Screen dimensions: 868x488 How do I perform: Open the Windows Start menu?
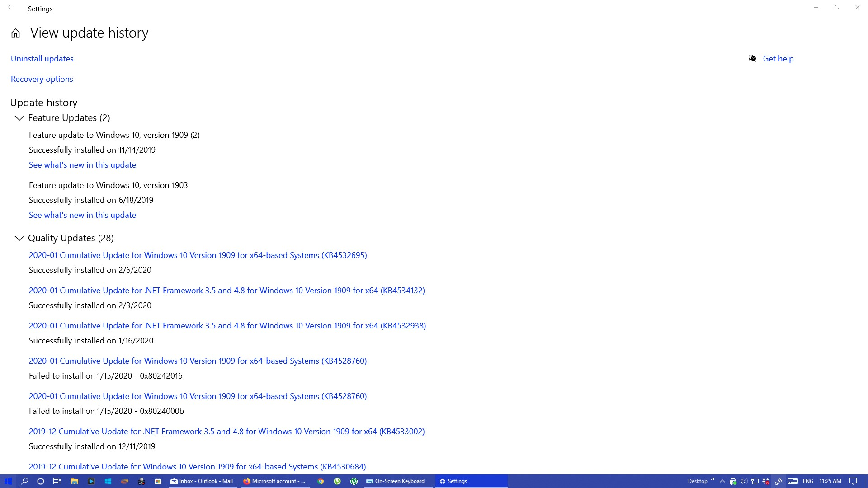(8, 481)
